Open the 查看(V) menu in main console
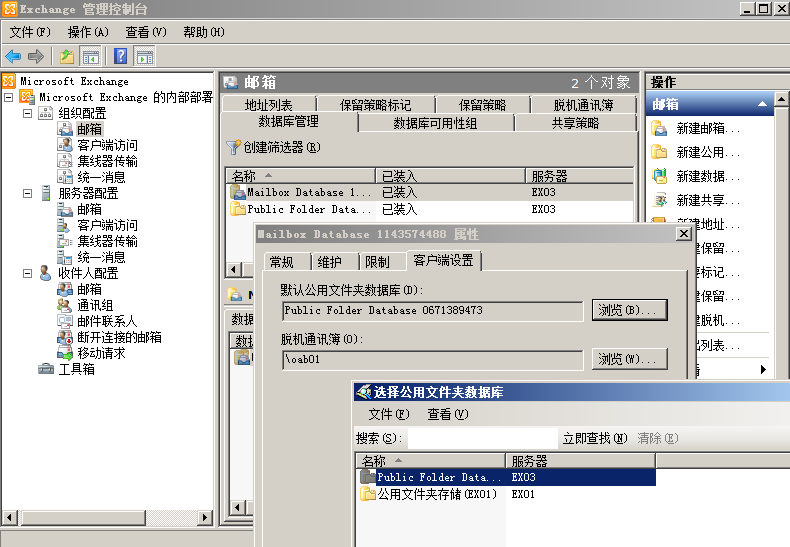Image resolution: width=790 pixels, height=547 pixels. 146,32
